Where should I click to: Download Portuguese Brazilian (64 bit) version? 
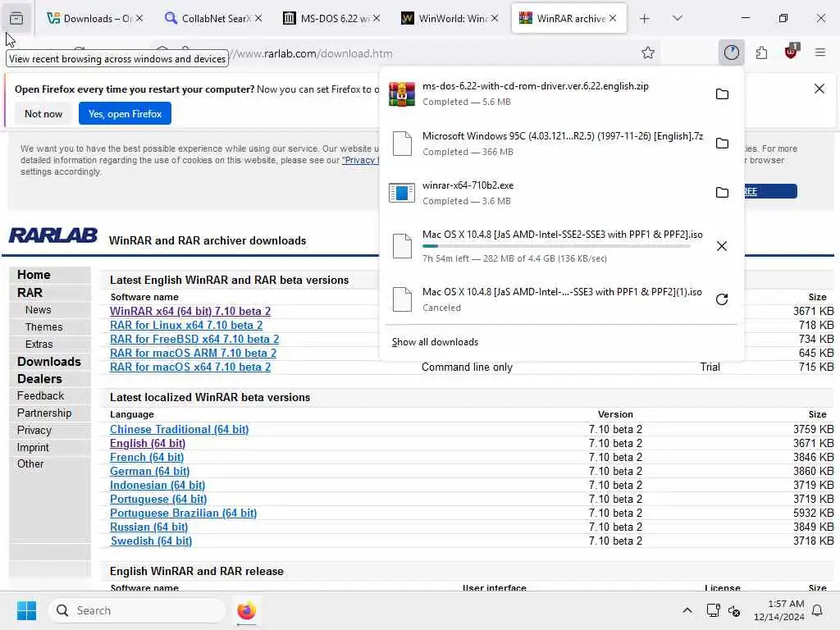[x=183, y=513]
